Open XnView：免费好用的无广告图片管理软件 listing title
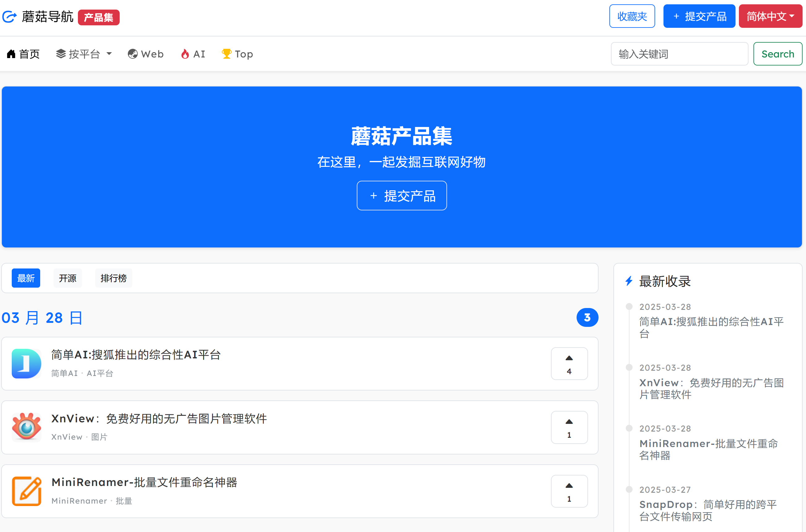The height and width of the screenshot is (532, 806). tap(159, 418)
